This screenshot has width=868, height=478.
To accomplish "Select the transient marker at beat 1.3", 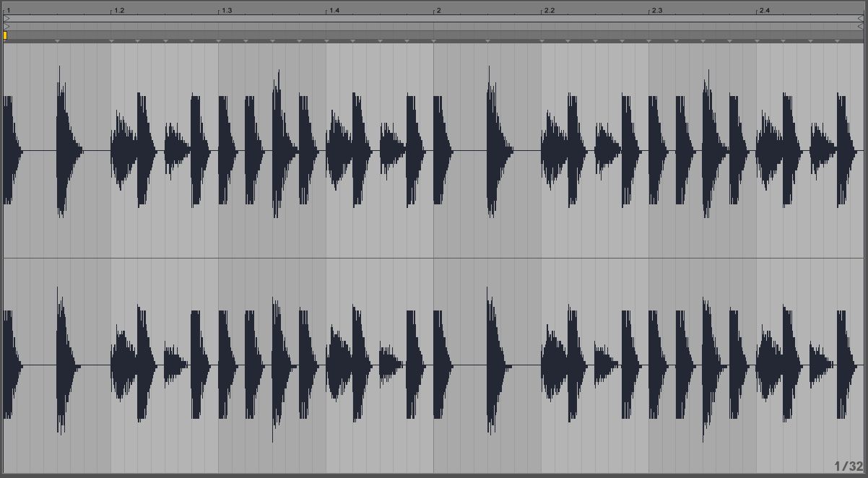I will [219, 41].
